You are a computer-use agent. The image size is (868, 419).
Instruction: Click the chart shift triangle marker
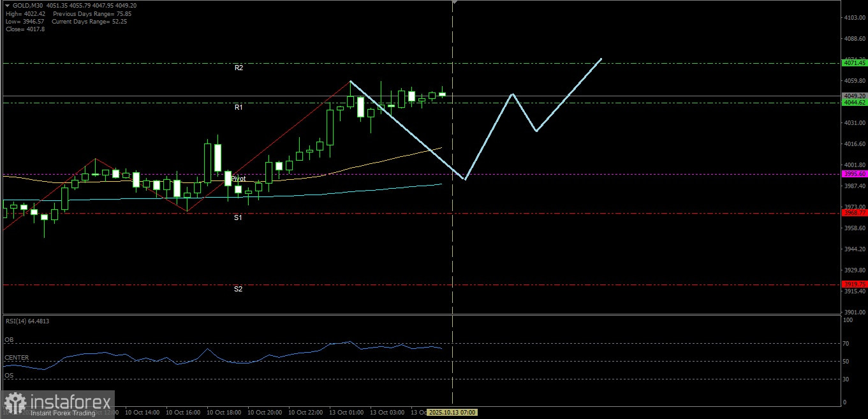tap(453, 3)
